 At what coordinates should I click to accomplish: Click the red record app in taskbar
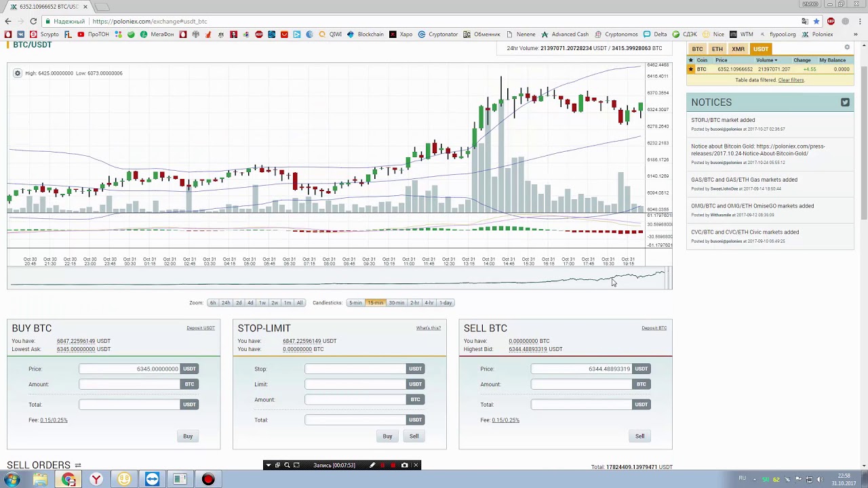(208, 479)
